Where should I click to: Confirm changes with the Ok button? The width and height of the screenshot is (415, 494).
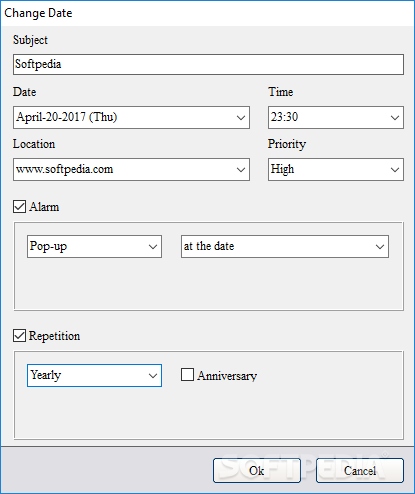257,470
